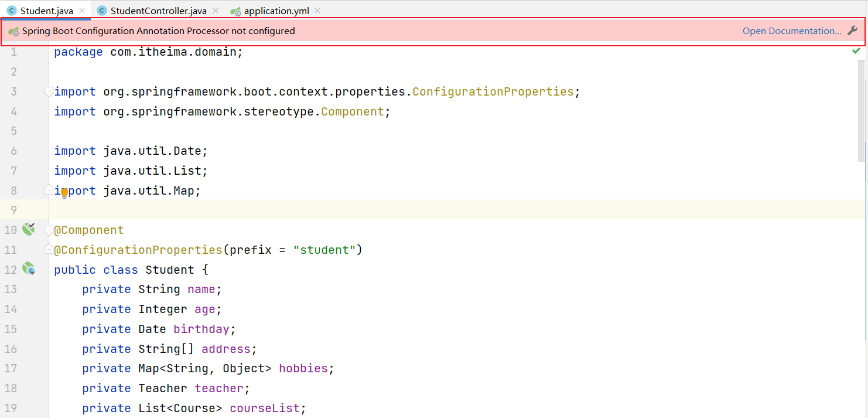The width and height of the screenshot is (868, 418).
Task: Open the application.yml tab
Action: click(277, 11)
